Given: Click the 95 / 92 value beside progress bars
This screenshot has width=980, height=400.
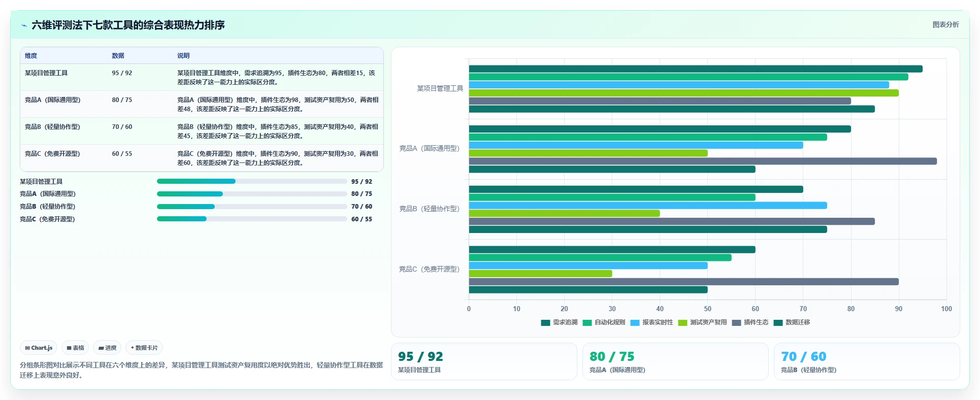Looking at the screenshot, I should [362, 182].
